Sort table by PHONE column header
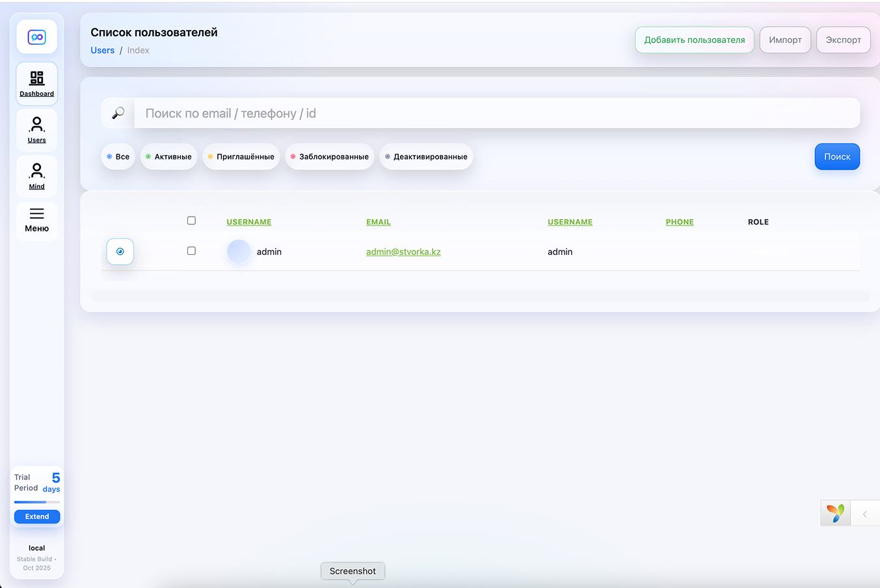This screenshot has width=880, height=588. click(x=680, y=222)
